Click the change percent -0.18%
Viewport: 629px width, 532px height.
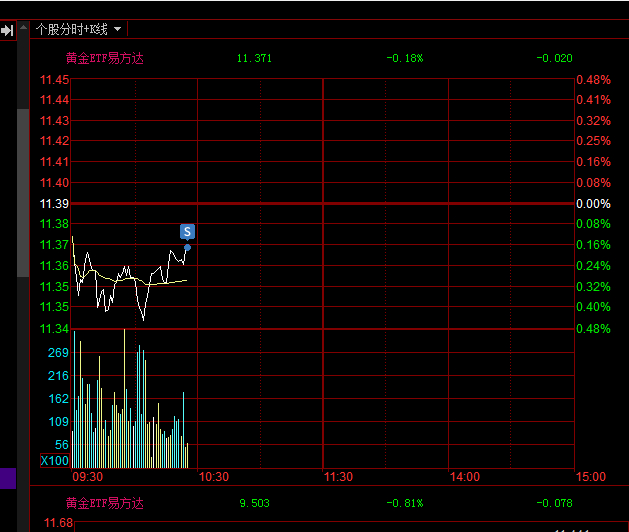click(x=405, y=59)
